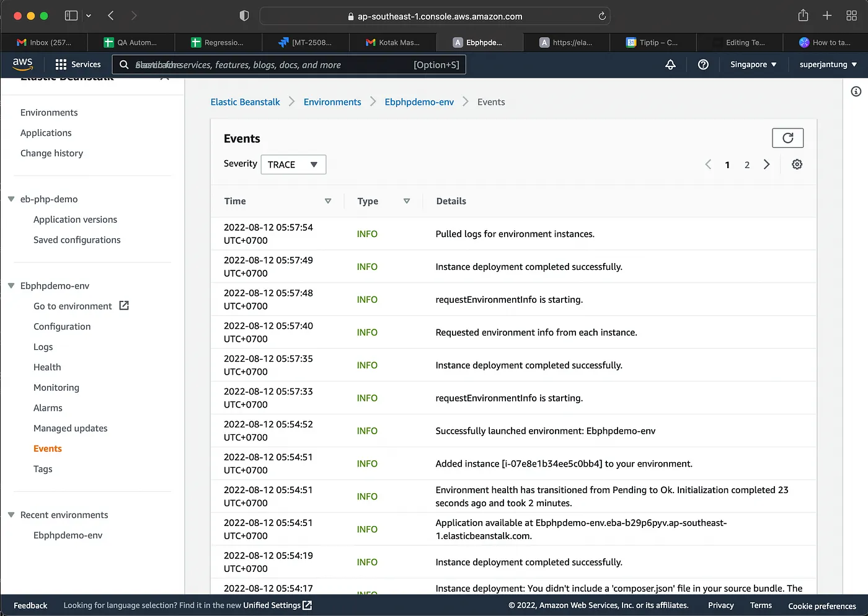This screenshot has width=868, height=616.
Task: Open the Severity TRACE dropdown
Action: click(x=293, y=164)
